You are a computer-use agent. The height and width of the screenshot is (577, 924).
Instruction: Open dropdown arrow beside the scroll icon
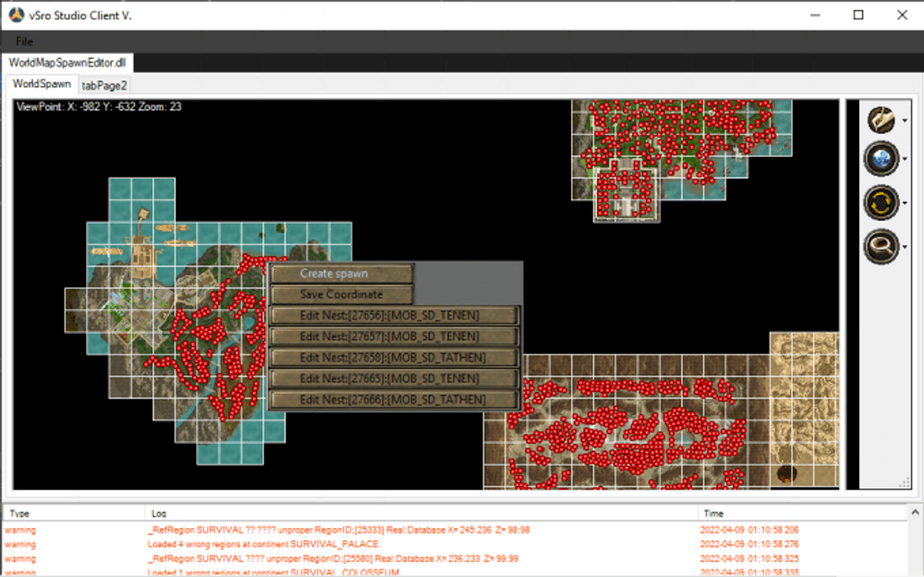click(x=904, y=121)
